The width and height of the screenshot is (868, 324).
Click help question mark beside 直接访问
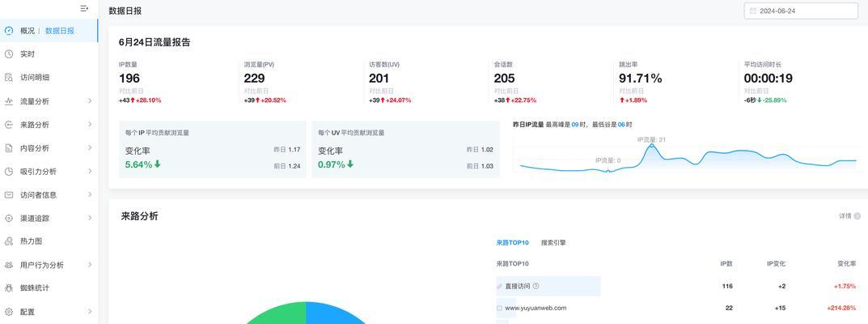(x=536, y=287)
